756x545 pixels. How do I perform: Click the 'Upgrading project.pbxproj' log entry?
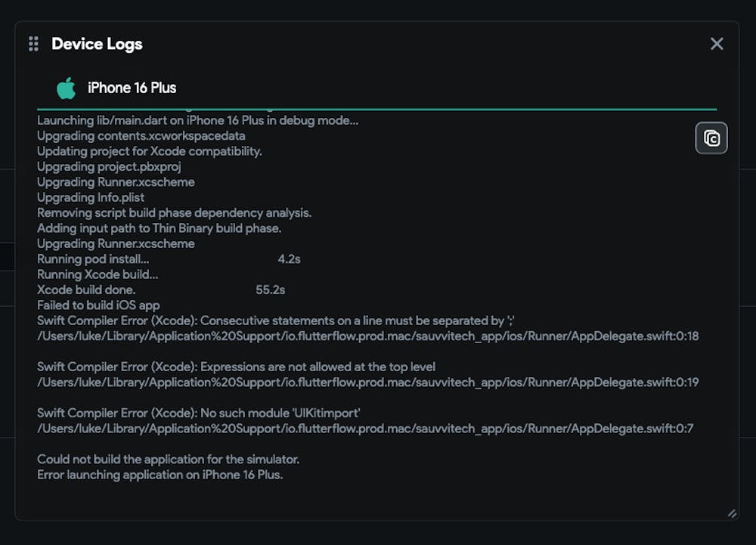(x=109, y=166)
